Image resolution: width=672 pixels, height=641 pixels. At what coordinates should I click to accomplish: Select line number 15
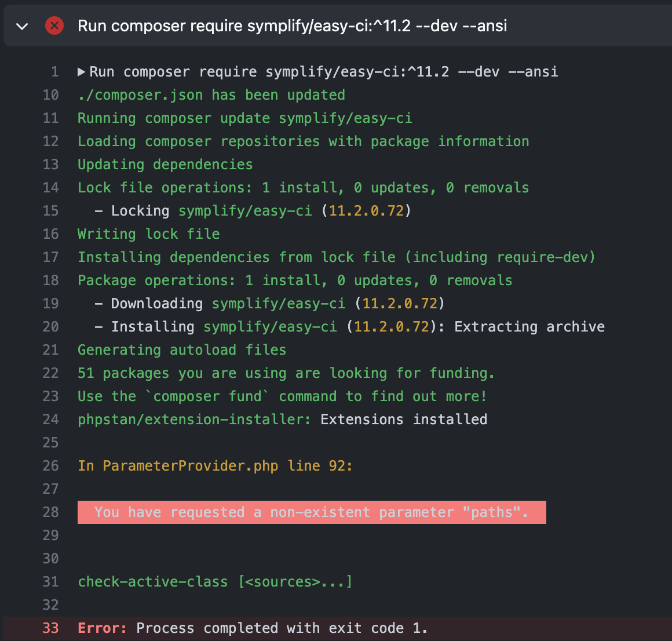click(x=50, y=210)
